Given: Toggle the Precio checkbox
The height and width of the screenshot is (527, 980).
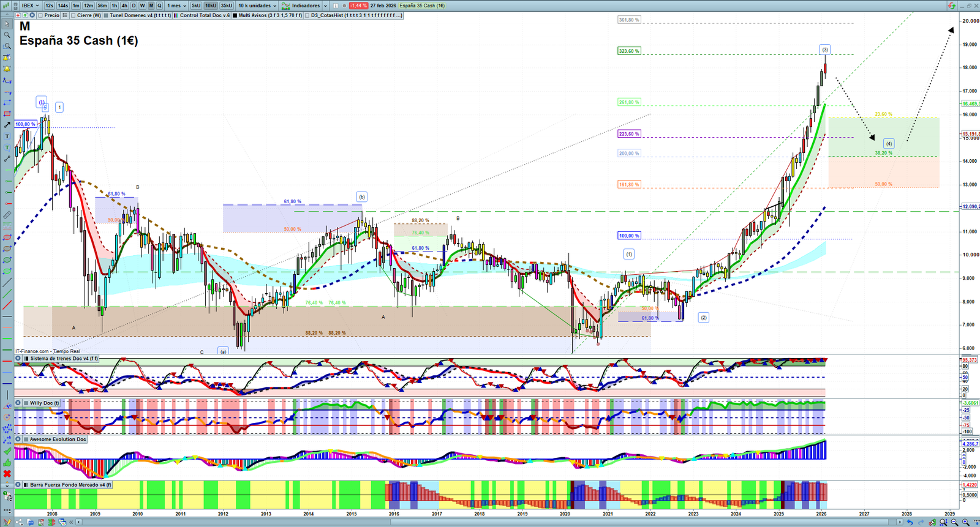Looking at the screenshot, I should 40,15.
